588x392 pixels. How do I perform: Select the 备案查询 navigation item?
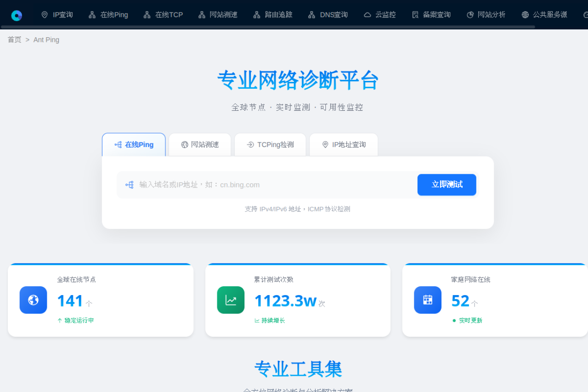point(431,15)
